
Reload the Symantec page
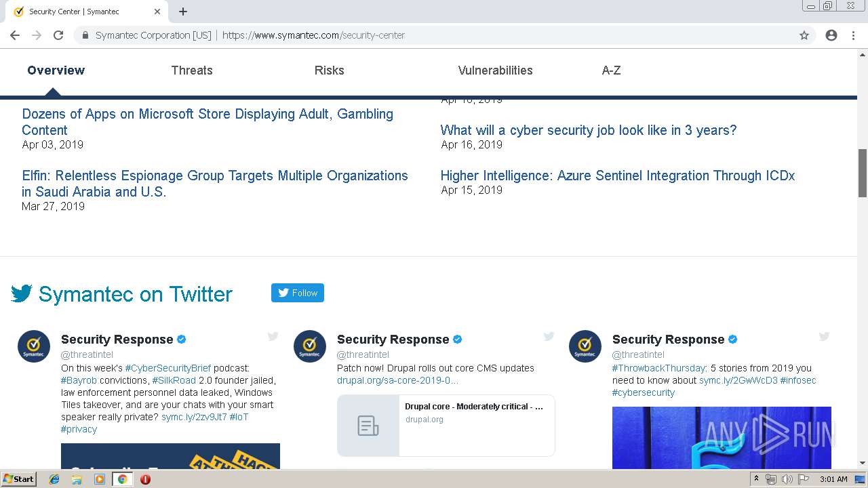58,35
